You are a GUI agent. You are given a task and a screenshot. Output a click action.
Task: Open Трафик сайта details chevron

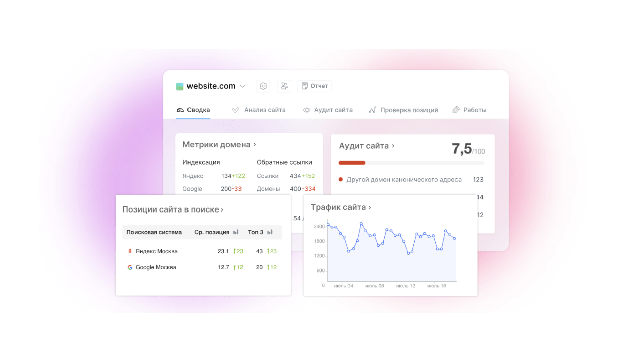pyautogui.click(x=370, y=207)
